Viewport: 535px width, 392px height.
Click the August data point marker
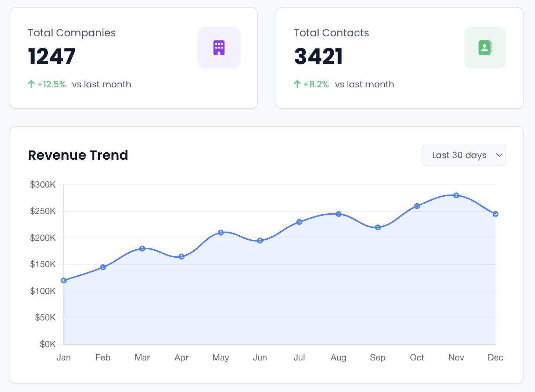[x=338, y=214]
